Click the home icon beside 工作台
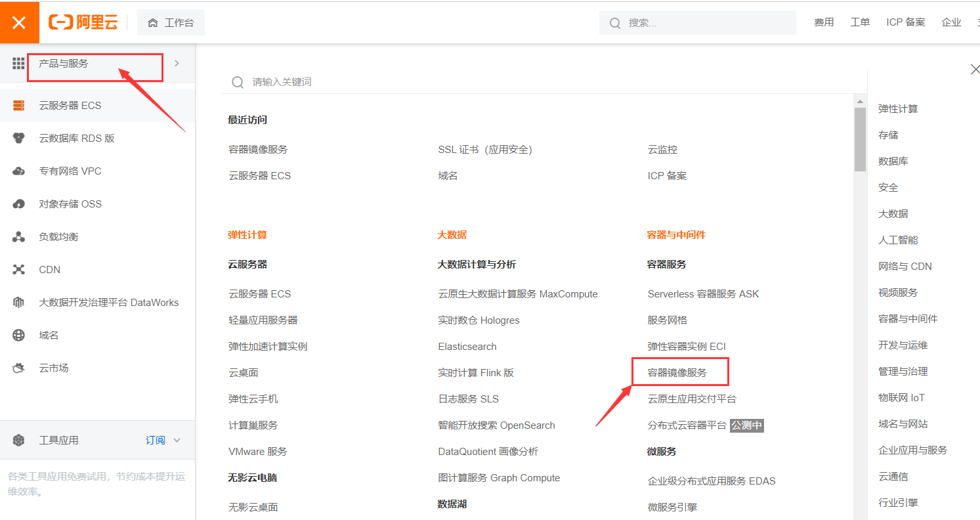Screen dimensions: 980x520 [x=153, y=23]
